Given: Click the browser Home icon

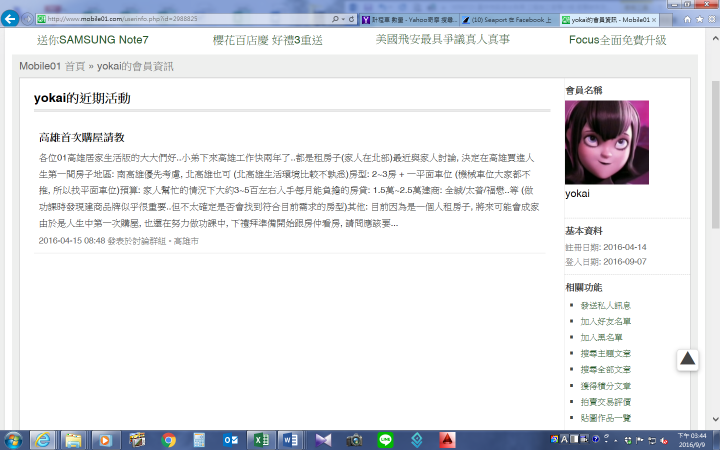Looking at the screenshot, I should pos(687,19).
